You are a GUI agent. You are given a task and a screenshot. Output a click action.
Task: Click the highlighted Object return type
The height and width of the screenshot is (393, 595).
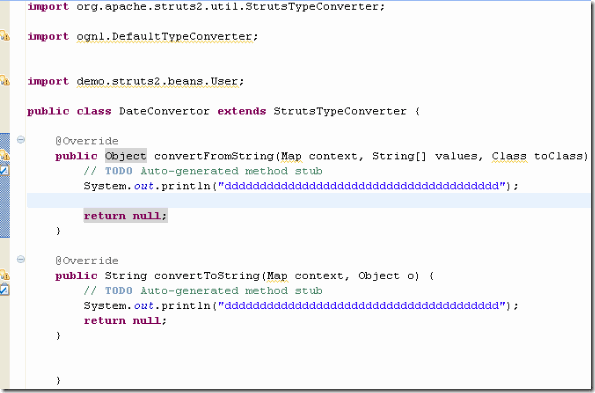click(x=126, y=156)
